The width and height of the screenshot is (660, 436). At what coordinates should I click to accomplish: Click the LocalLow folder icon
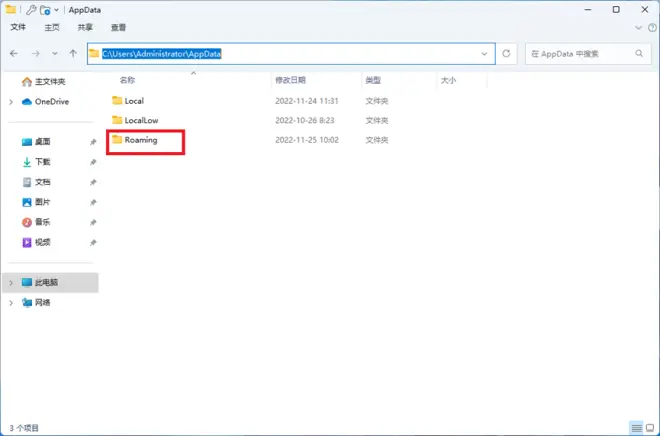click(x=117, y=120)
